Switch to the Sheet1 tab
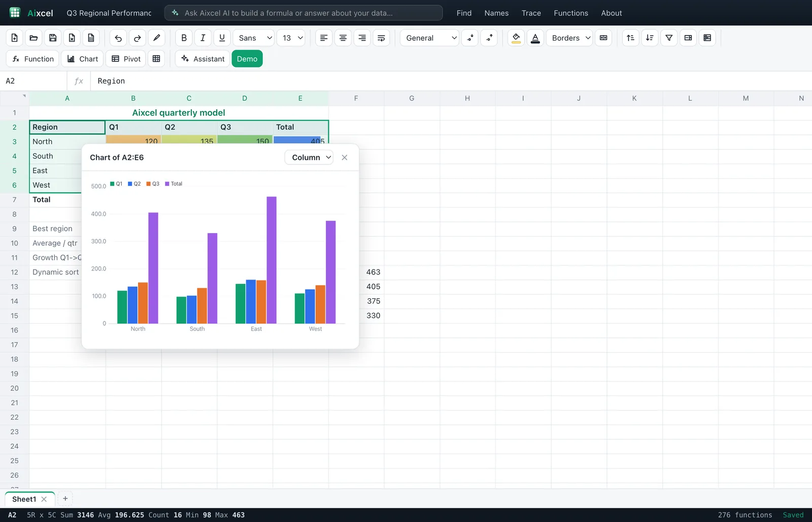Viewport: 812px width, 522px height. pos(24,499)
